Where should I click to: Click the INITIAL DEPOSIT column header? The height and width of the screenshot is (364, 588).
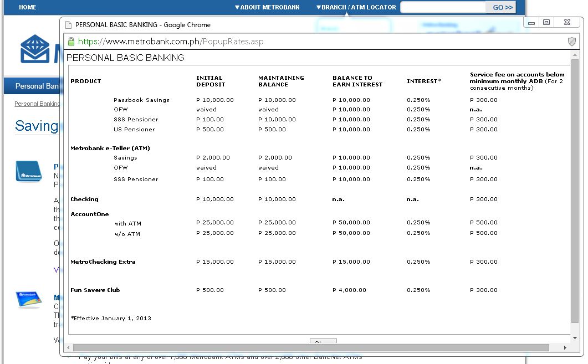click(x=211, y=81)
